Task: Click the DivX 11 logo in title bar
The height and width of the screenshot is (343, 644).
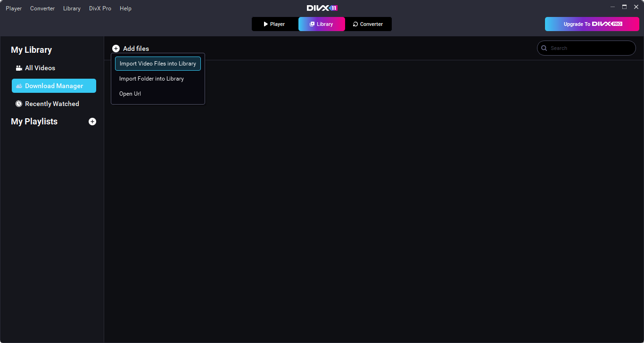Action: (x=322, y=8)
